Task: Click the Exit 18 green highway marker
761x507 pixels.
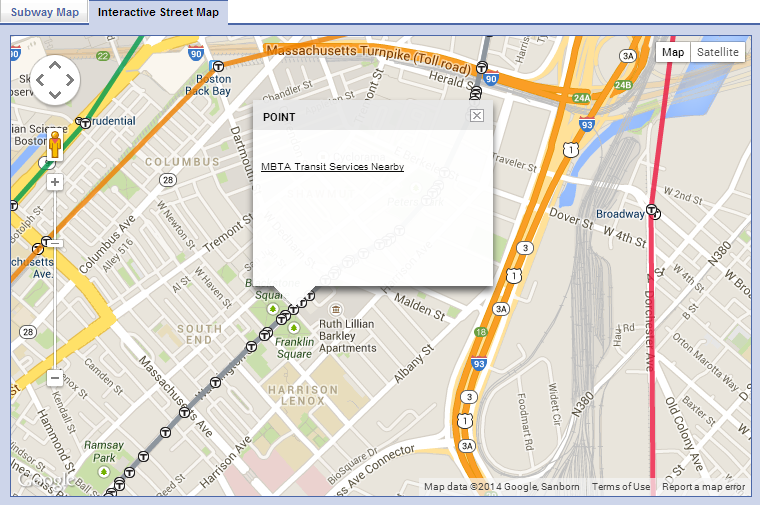Action: click(480, 332)
